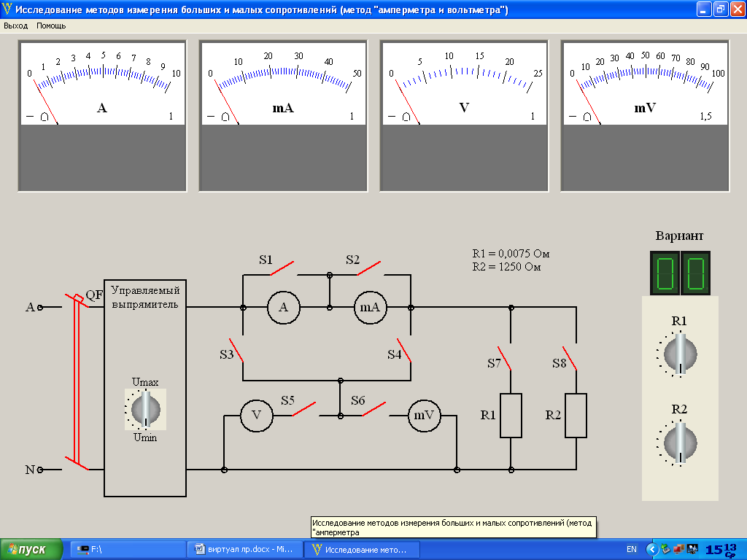
Task: Turn the R2 resistance selector knob
Action: [x=680, y=443]
